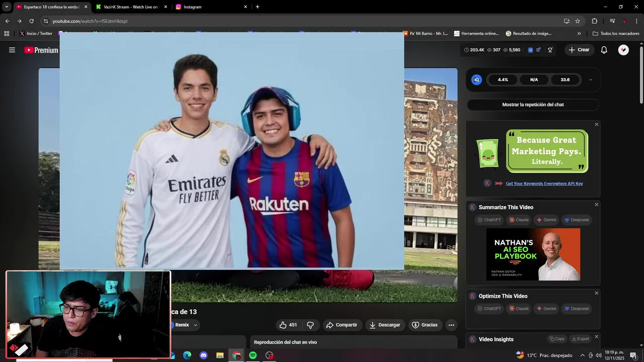Summarize video with Gemini

(x=546, y=220)
